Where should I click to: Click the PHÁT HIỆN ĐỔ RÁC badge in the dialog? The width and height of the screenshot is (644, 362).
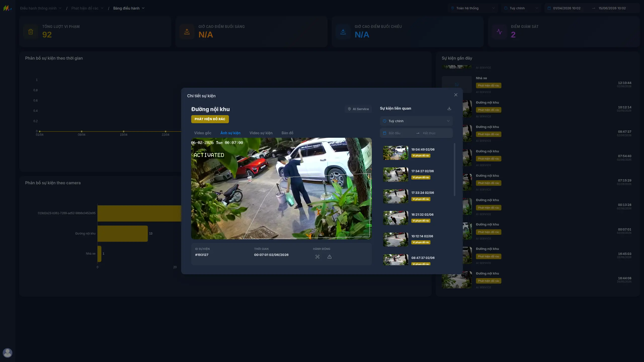pyautogui.click(x=210, y=119)
